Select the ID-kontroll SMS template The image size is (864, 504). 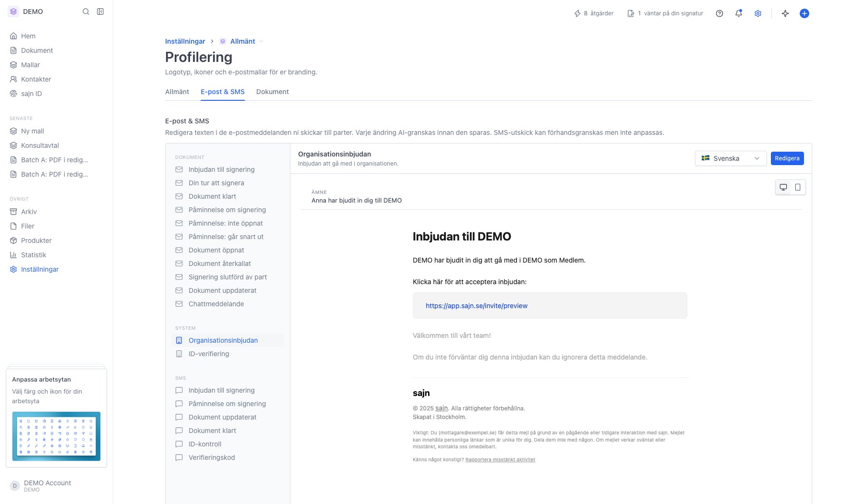[x=228, y=444]
